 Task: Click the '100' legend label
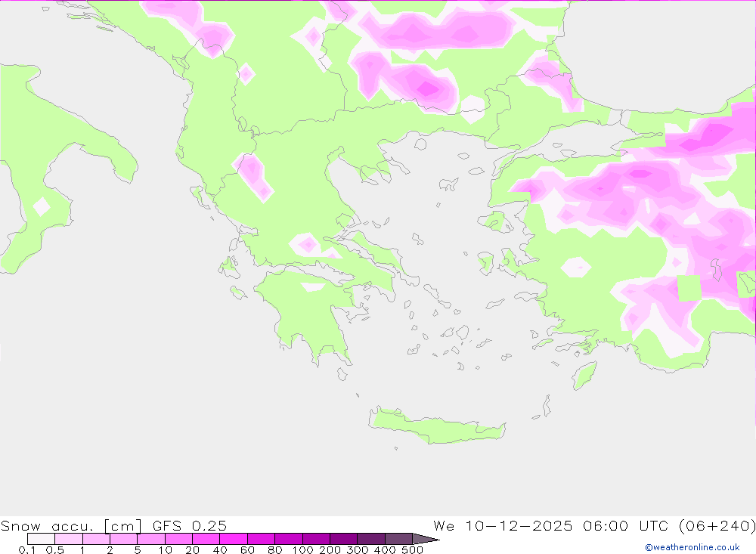[303, 549]
